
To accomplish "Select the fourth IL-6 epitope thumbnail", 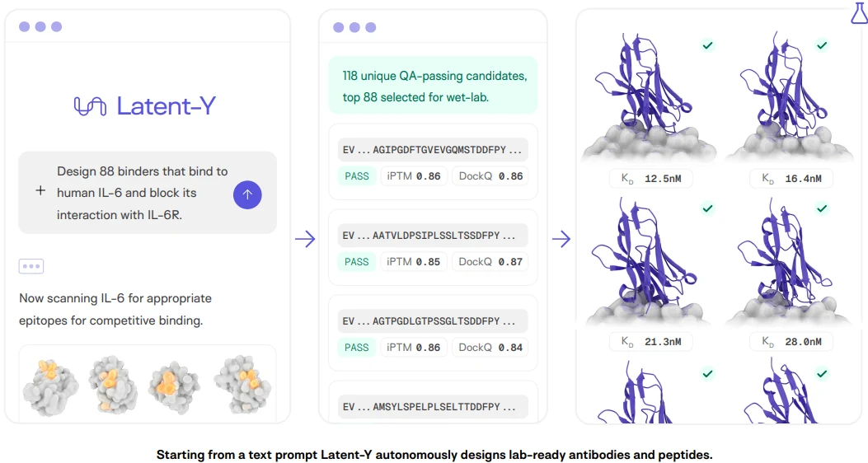I will pyautogui.click(x=242, y=385).
